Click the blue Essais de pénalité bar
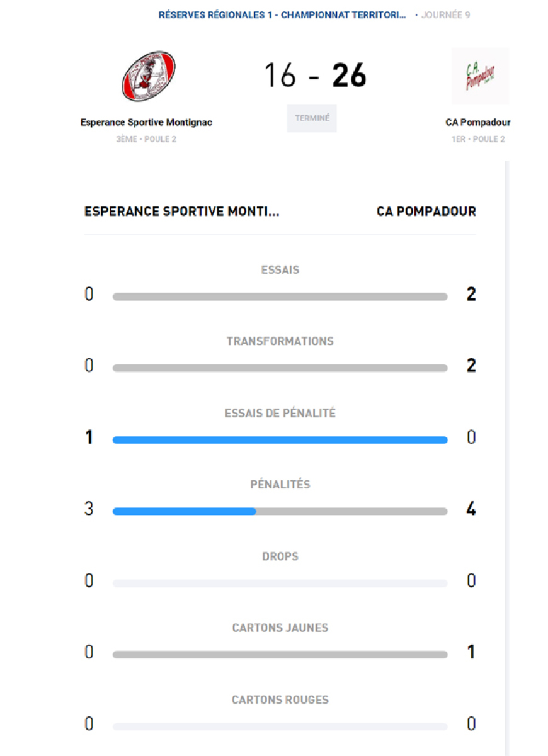Viewport: 548px width, 756px height. [x=280, y=440]
